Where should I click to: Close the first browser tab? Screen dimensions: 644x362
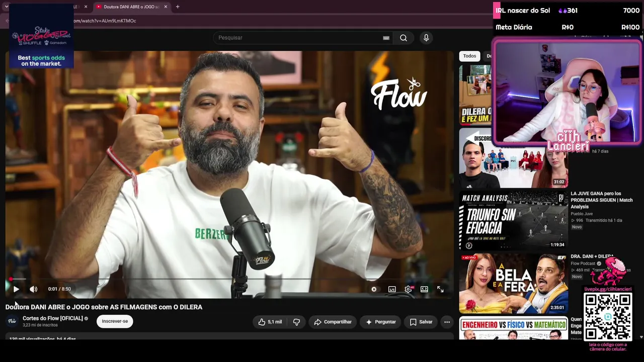[86, 7]
